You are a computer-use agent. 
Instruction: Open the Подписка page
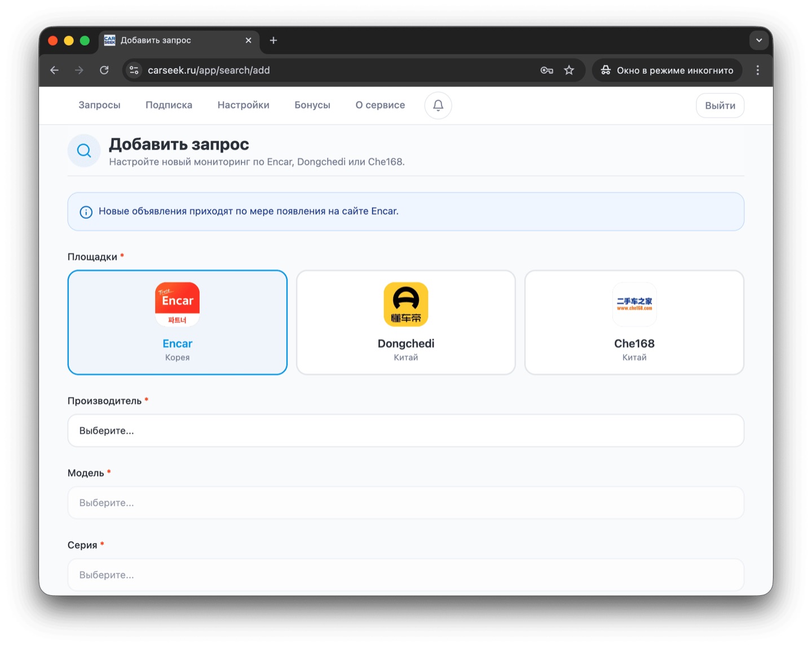point(169,105)
